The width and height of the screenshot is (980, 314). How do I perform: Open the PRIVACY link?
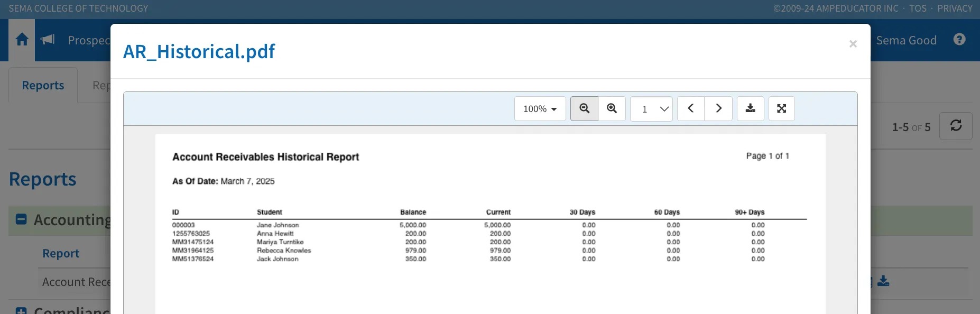[x=955, y=8]
